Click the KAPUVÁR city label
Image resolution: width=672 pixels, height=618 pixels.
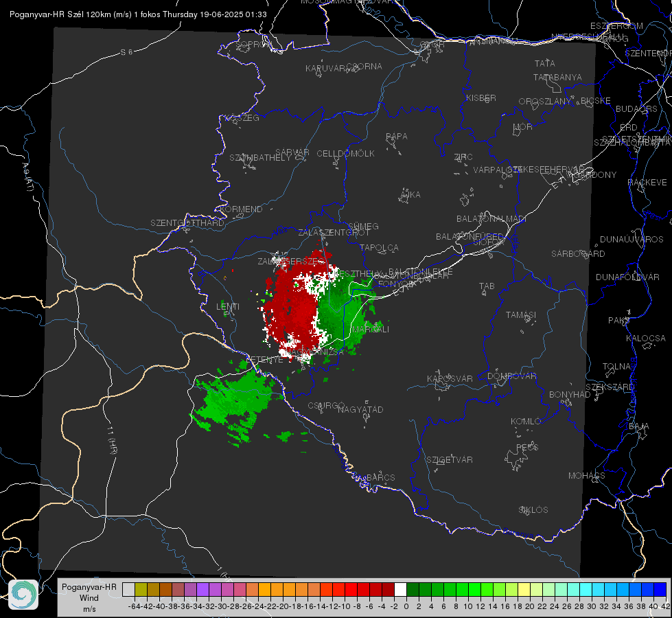tap(326, 69)
